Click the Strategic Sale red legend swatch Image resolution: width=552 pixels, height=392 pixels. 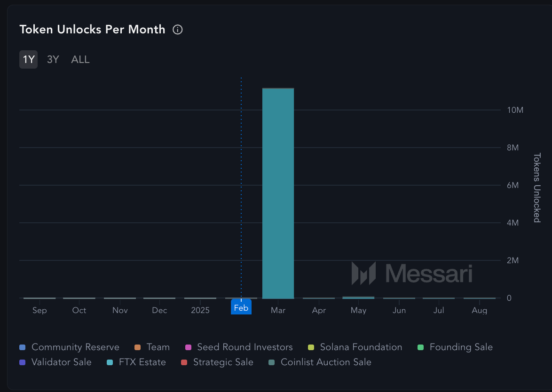pyautogui.click(x=184, y=362)
